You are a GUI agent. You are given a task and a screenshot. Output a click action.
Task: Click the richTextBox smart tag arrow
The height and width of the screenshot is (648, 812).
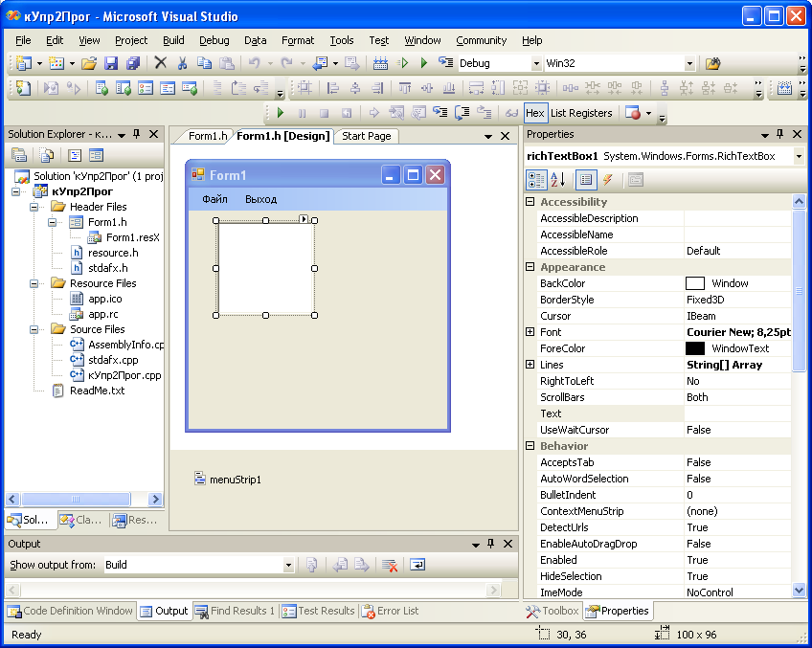click(304, 219)
